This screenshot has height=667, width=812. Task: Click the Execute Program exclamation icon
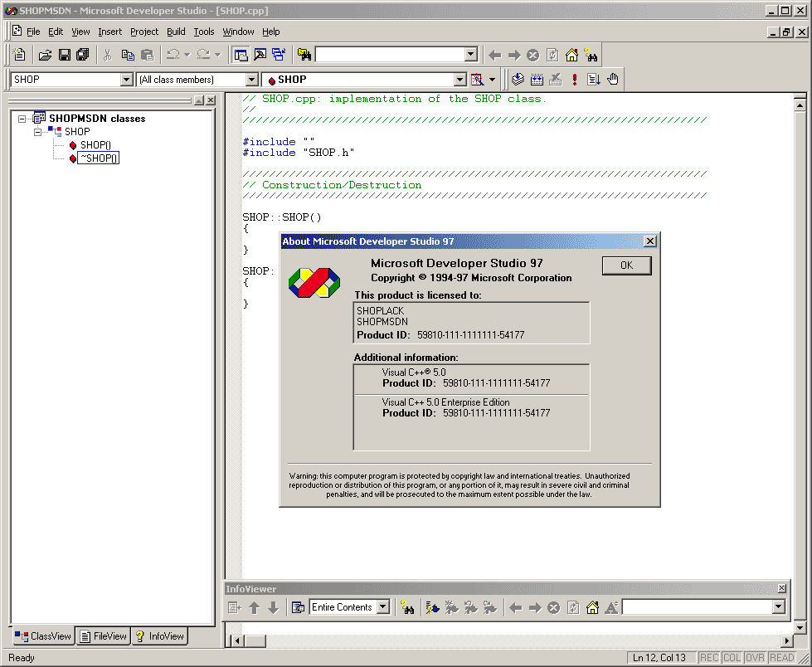575,80
